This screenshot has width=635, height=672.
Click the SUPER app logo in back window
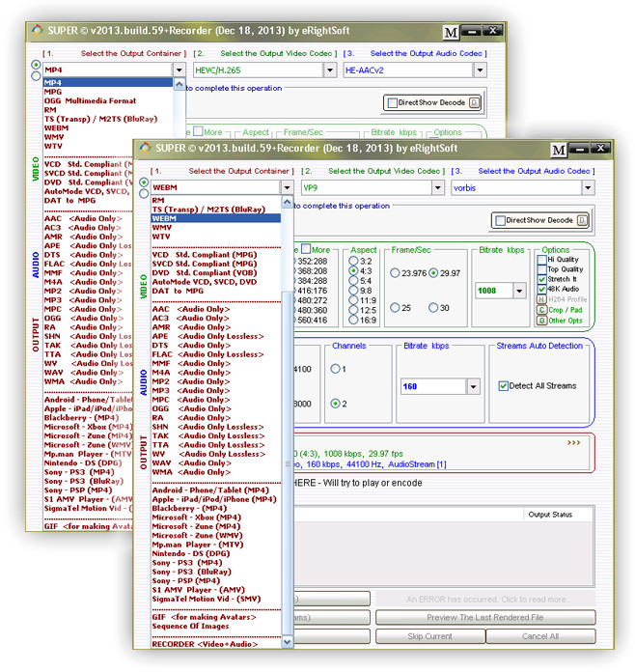[37, 30]
